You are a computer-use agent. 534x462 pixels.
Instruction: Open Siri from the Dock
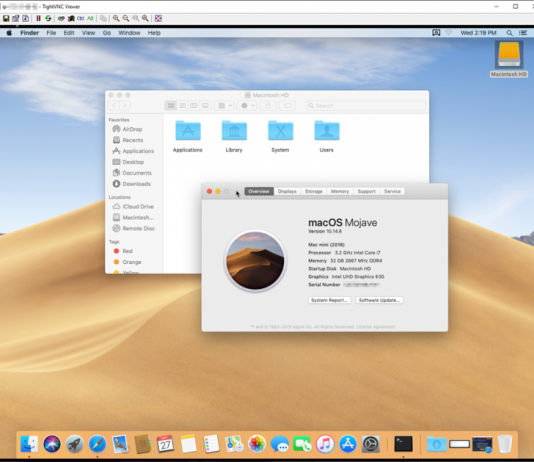(x=52, y=444)
